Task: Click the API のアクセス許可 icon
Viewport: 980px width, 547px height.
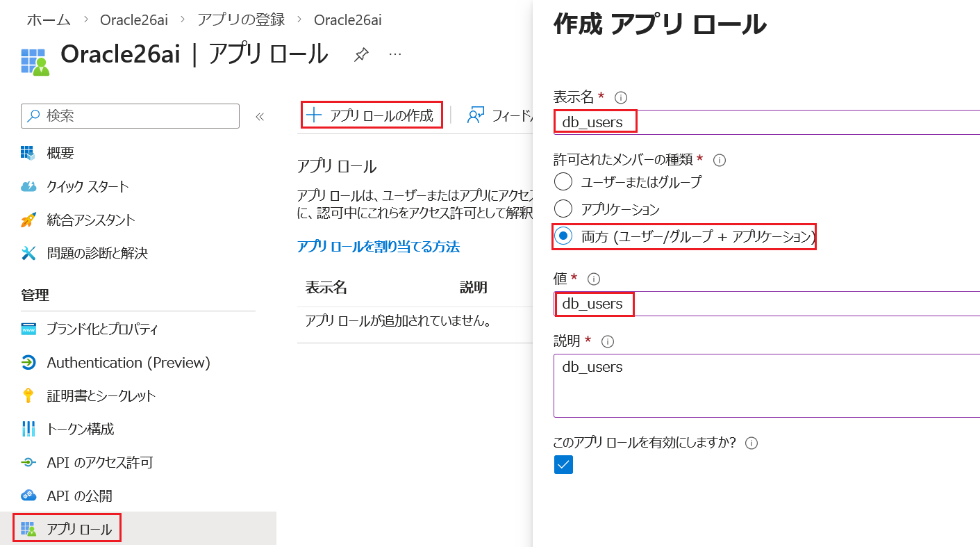Action: pyautogui.click(x=28, y=462)
